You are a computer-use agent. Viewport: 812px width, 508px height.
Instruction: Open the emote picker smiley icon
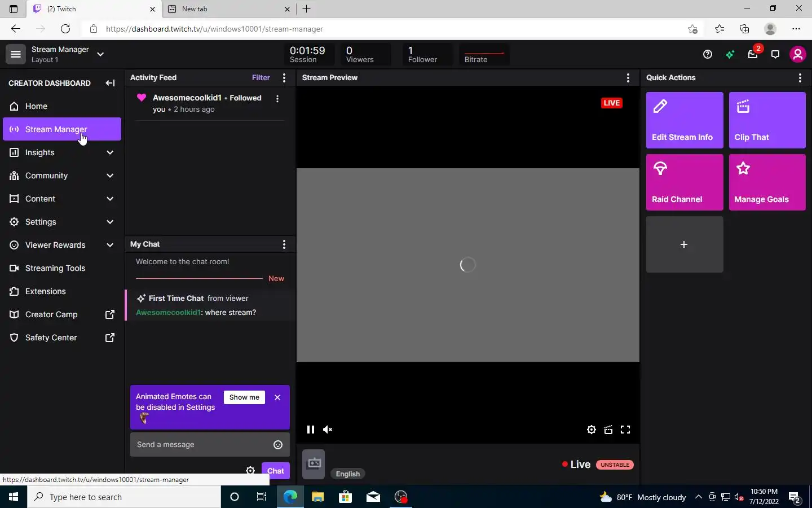[278, 445]
